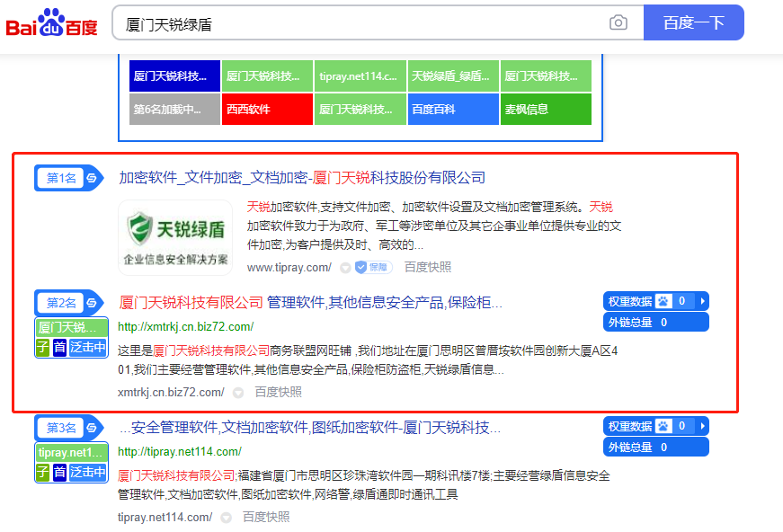Click 外链总量 button for second result
Image resolution: width=783 pixels, height=532 pixels.
[x=655, y=323]
